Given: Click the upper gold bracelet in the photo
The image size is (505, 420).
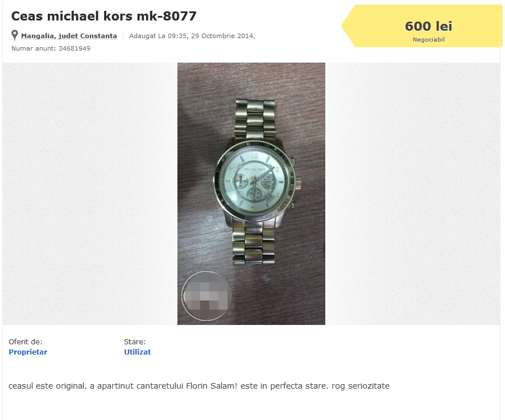Looking at the screenshot, I should (x=255, y=120).
